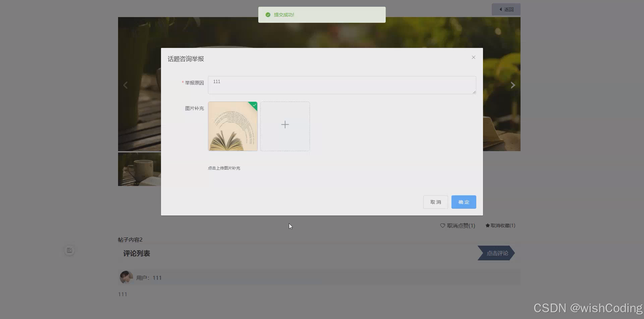Screen dimensions: 644x319
Task: Close the 话题咨询举报 dialog with the X
Action: click(x=473, y=57)
